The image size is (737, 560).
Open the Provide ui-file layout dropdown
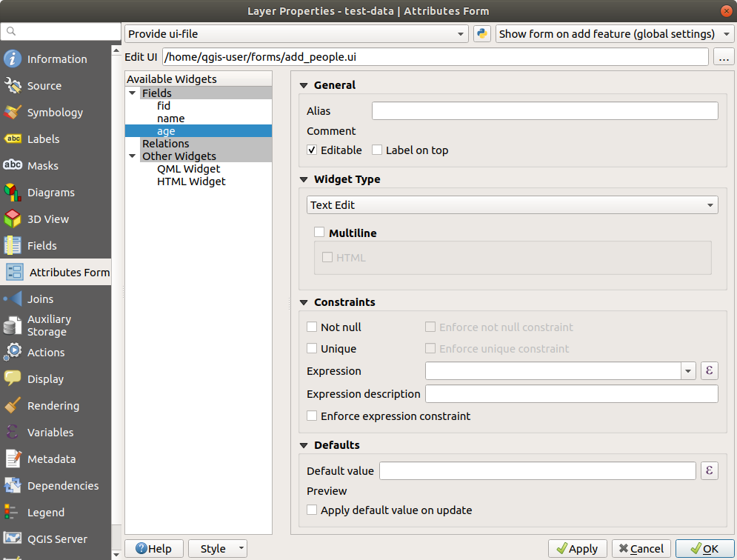click(x=296, y=34)
